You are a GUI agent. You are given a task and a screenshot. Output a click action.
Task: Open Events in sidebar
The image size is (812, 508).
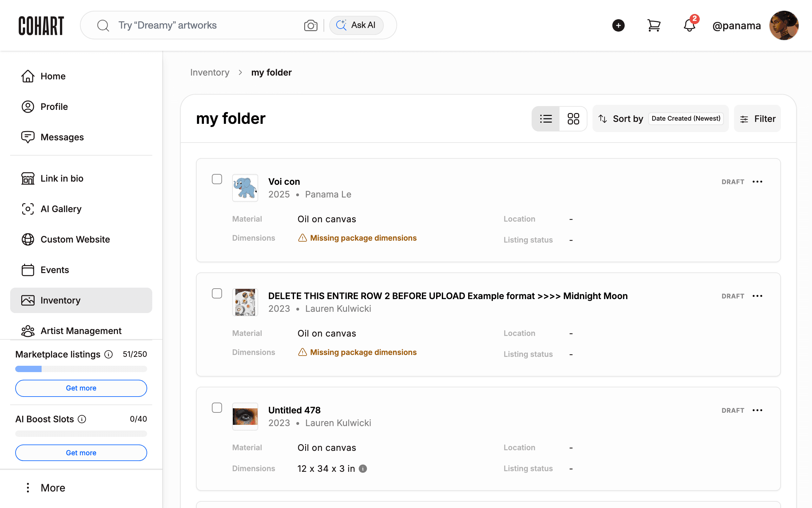[81, 270]
